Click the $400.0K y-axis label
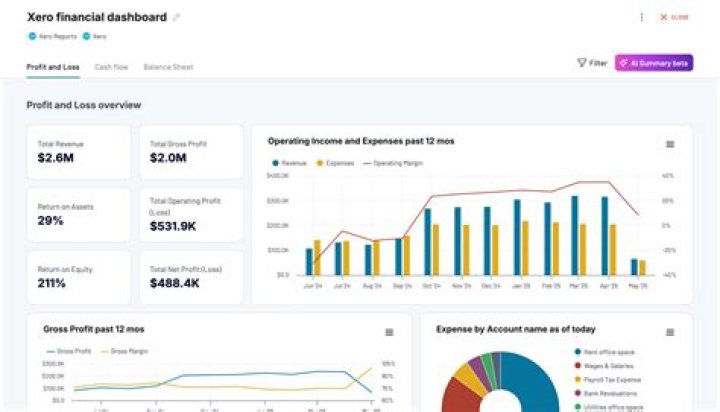The height and width of the screenshot is (412, 720). [277, 176]
